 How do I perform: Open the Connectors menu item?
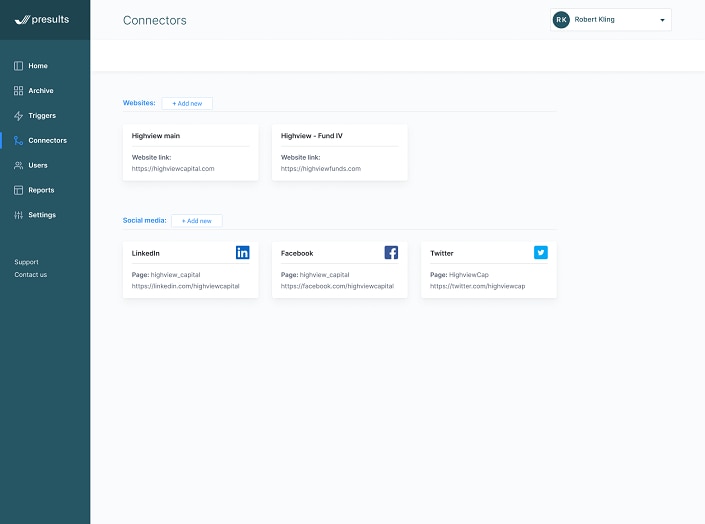tap(47, 141)
